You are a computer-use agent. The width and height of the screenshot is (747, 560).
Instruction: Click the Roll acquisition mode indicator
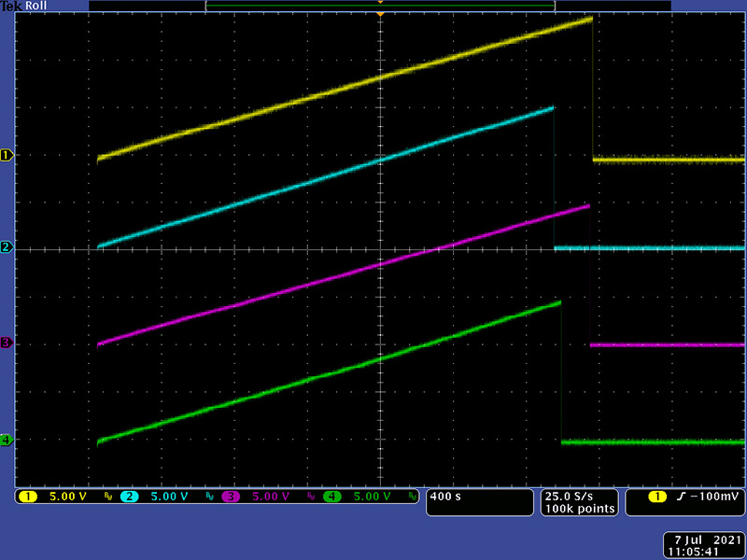tap(39, 6)
